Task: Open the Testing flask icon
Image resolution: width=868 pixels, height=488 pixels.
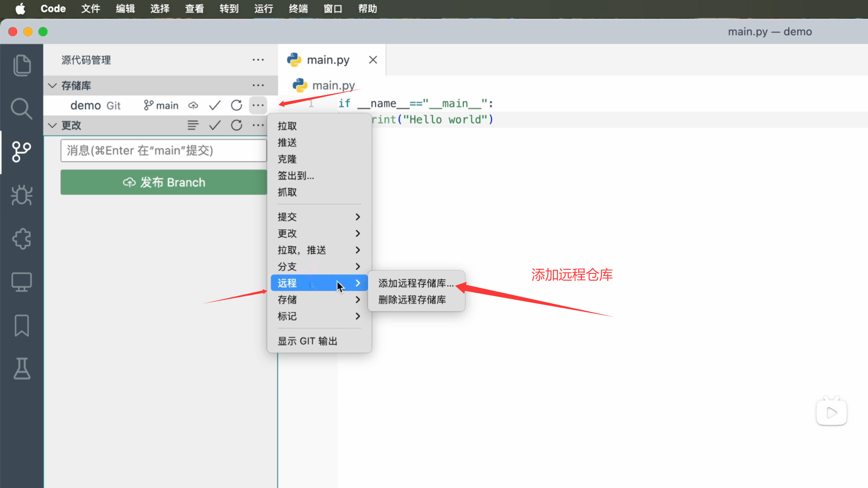Action: click(x=22, y=369)
